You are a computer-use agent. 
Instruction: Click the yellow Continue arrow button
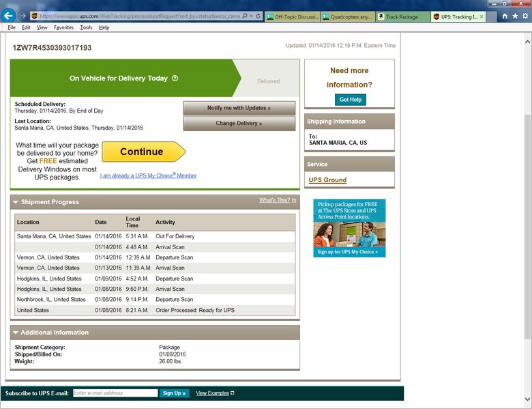coord(144,152)
